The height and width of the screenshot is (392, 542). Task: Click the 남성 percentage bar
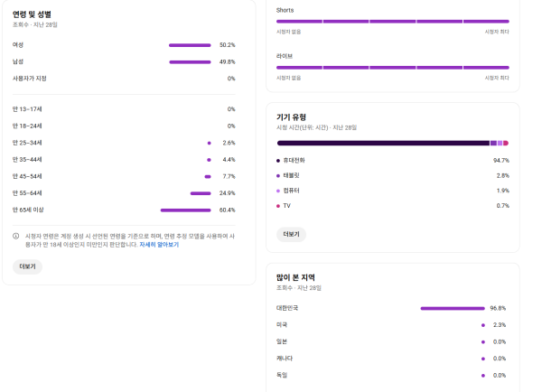190,62
